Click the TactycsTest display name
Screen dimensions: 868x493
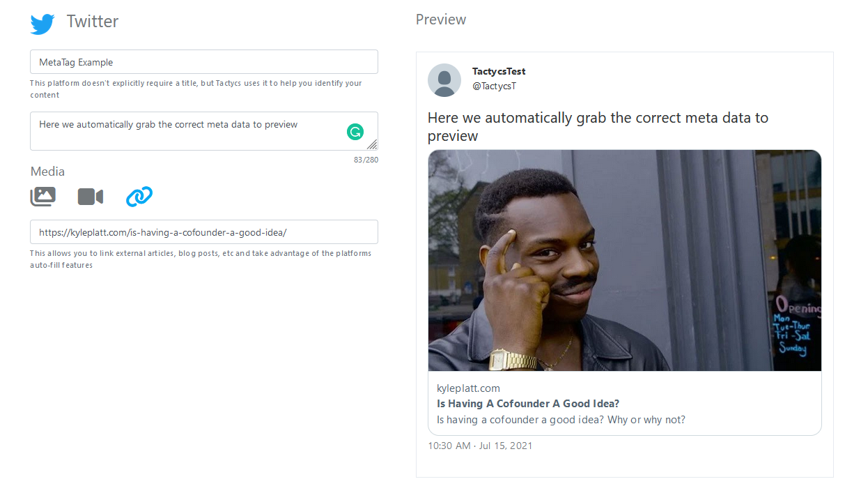[x=499, y=71]
